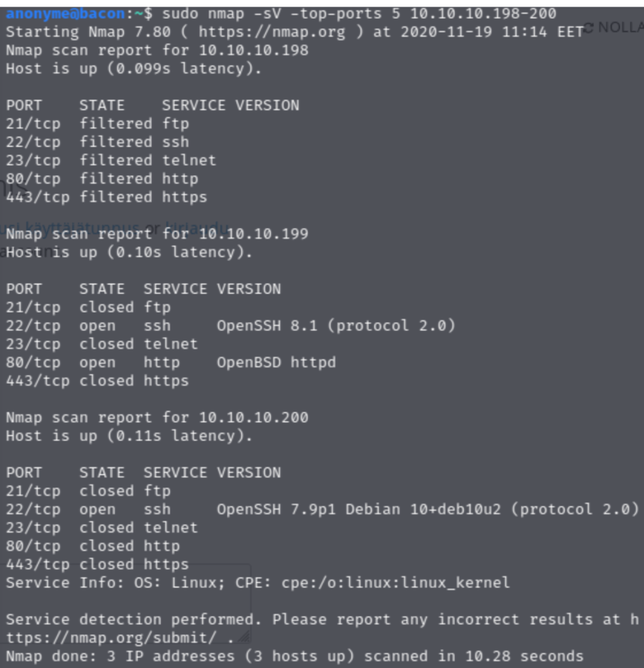Click the refresh icon beside NOLLA
The width and height of the screenshot is (644, 668).
click(x=590, y=27)
